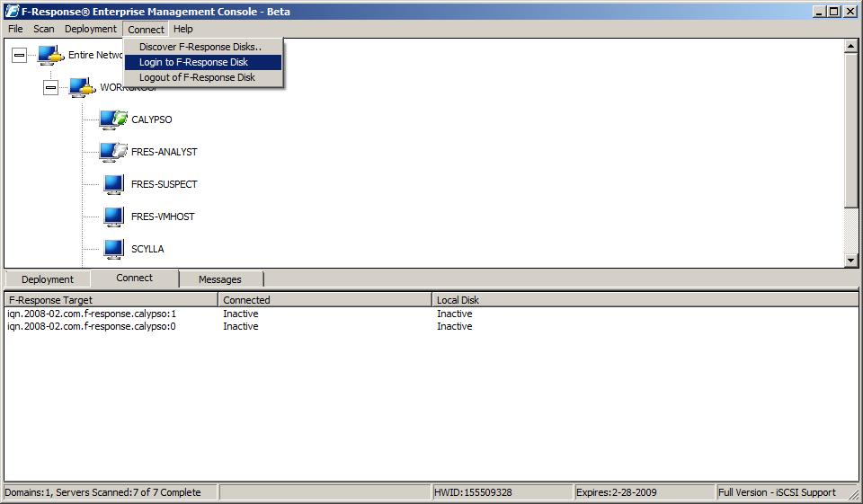The height and width of the screenshot is (504, 863).
Task: Switch to the Messages tab
Action: 220,279
